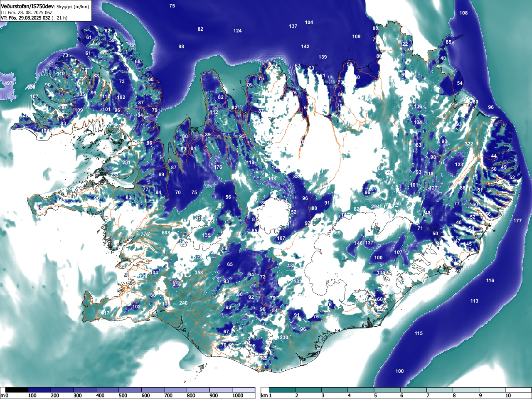
Task: Click the Veðurstofan/IS750dev Skyggni title text
Action: click(x=44, y=6)
